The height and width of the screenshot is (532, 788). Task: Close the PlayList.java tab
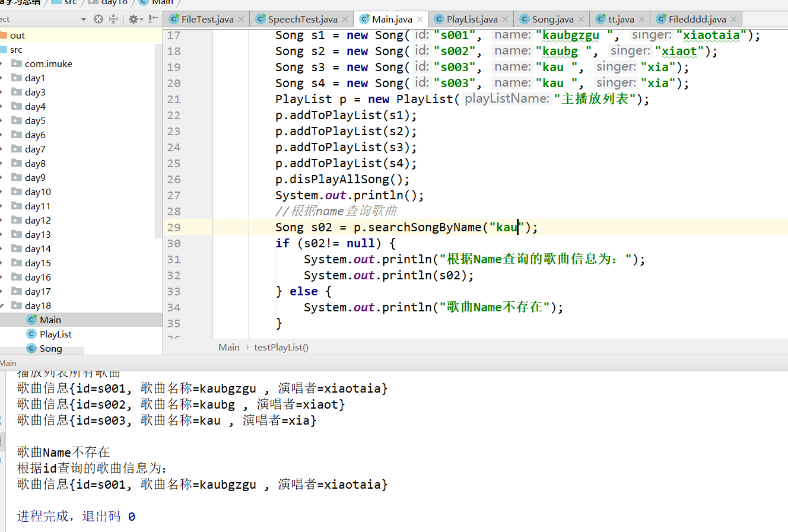506,20
